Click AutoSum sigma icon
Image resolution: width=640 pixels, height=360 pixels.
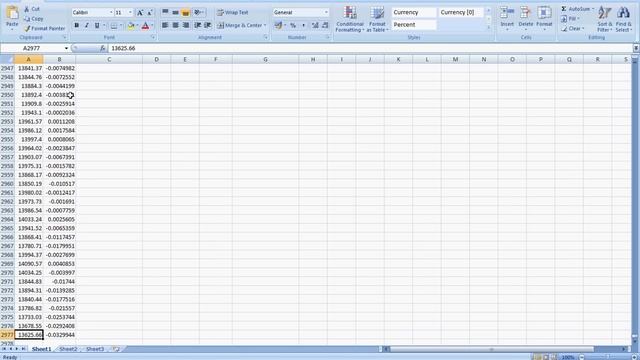tap(564, 9)
